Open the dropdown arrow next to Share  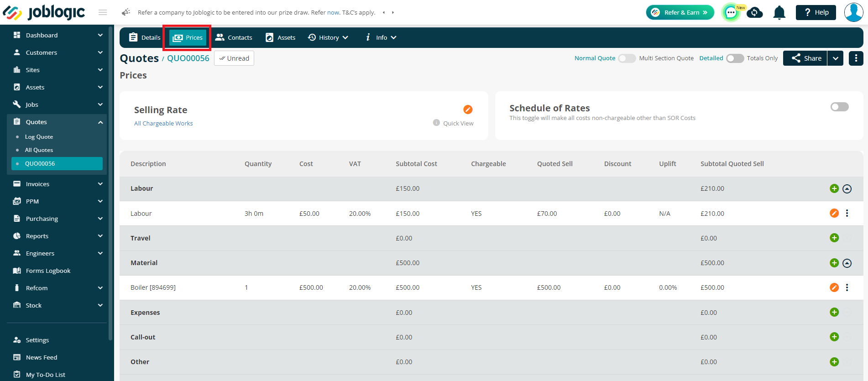pyautogui.click(x=835, y=58)
